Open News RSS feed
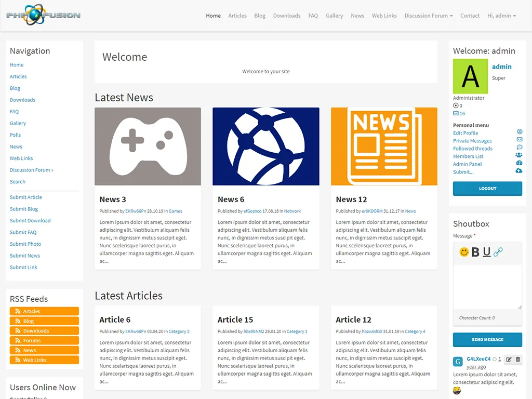 tap(45, 350)
